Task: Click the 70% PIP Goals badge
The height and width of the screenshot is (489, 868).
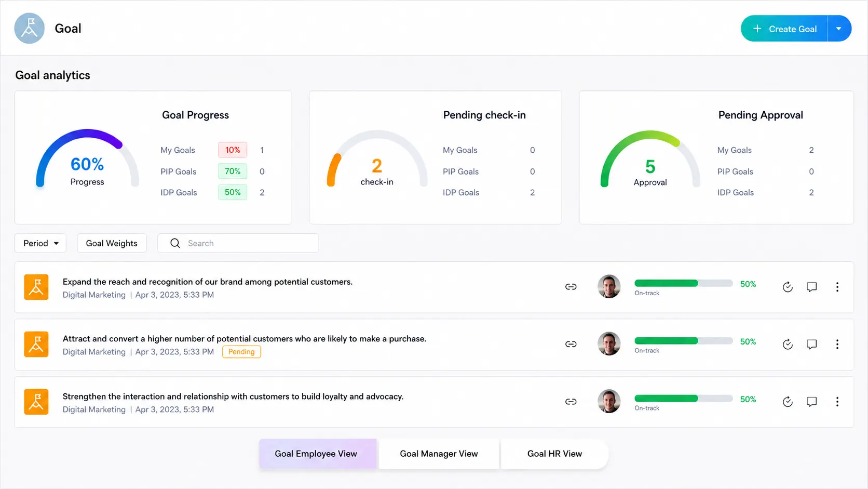Action: [233, 171]
